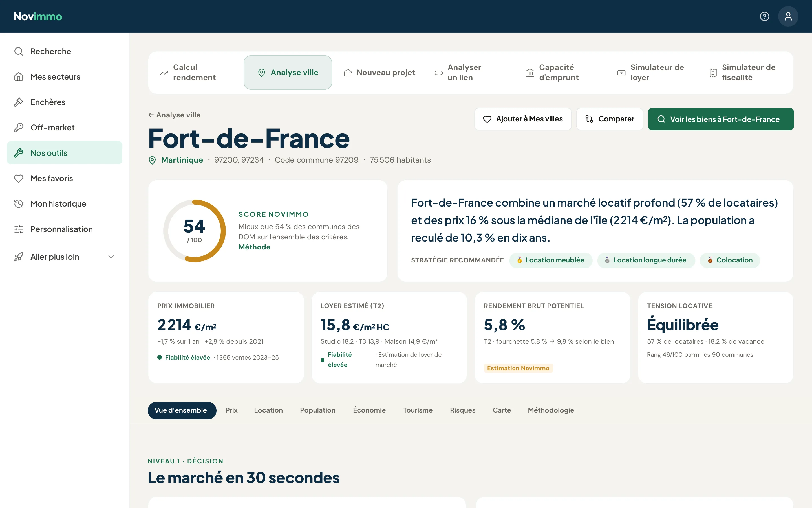Click the Calcul rendement trend-arrow icon
This screenshot has width=812, height=508.
(164, 73)
